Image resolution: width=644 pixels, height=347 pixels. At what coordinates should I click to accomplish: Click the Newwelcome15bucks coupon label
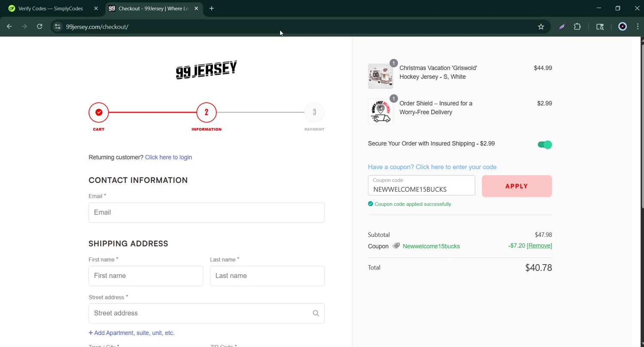tap(431, 246)
